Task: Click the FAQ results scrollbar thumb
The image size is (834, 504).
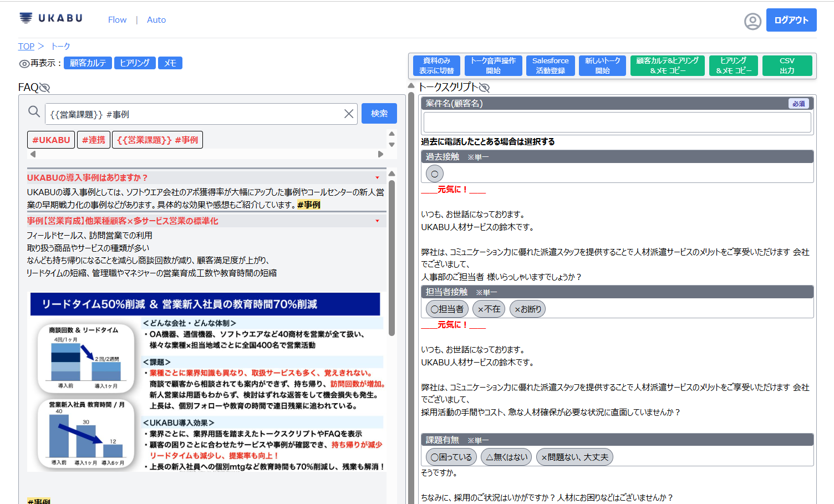Action: 391,258
